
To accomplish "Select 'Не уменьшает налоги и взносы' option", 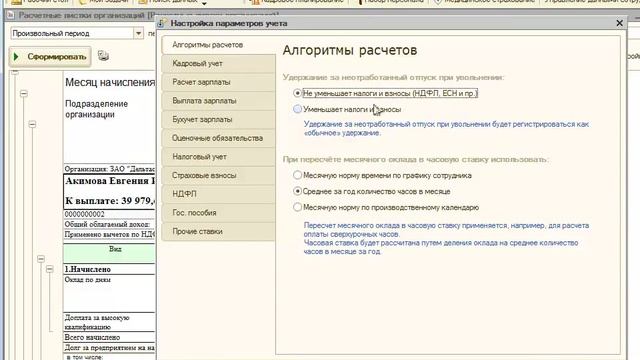I will click(x=297, y=93).
